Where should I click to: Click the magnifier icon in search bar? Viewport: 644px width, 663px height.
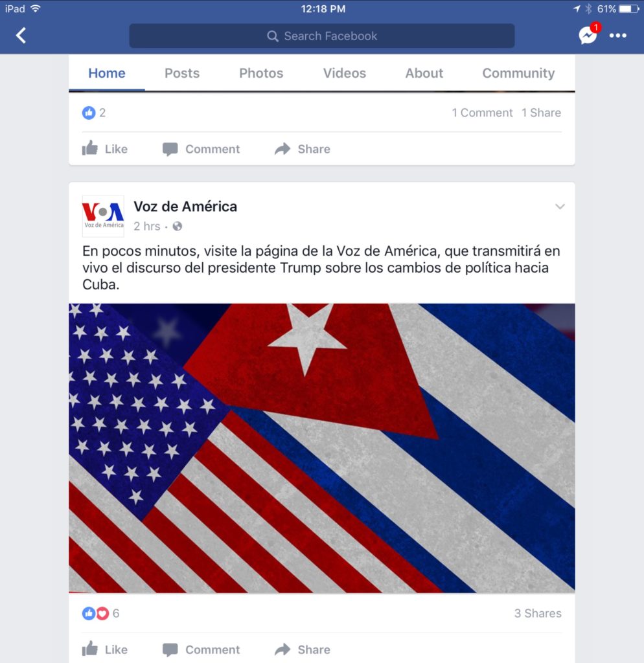[x=273, y=36]
